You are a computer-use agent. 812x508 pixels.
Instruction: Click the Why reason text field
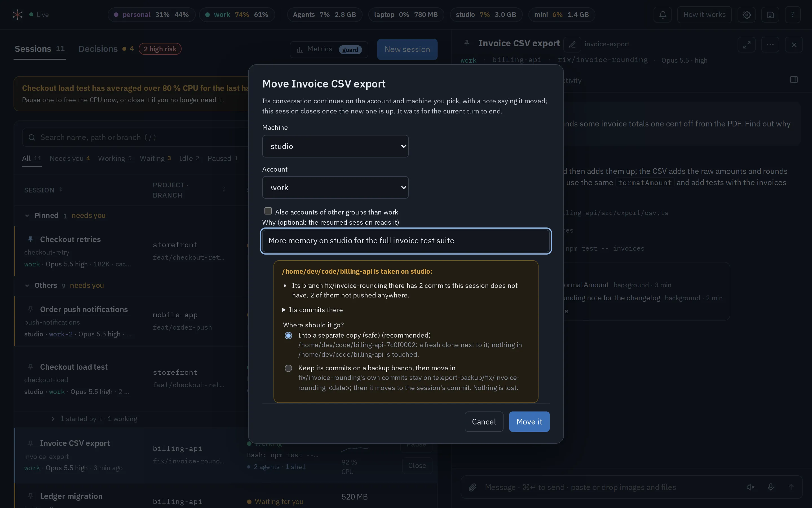pyautogui.click(x=406, y=241)
